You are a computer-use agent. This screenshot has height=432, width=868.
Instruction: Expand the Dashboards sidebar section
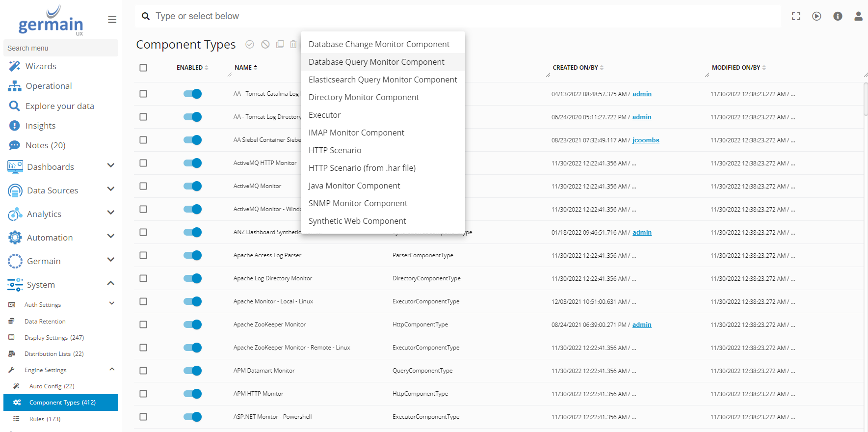(111, 166)
